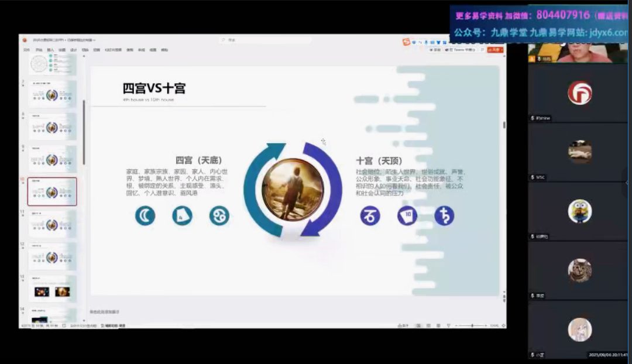Click the slide panel vertical scrollbar
The width and height of the screenshot is (632, 364).
84,135
